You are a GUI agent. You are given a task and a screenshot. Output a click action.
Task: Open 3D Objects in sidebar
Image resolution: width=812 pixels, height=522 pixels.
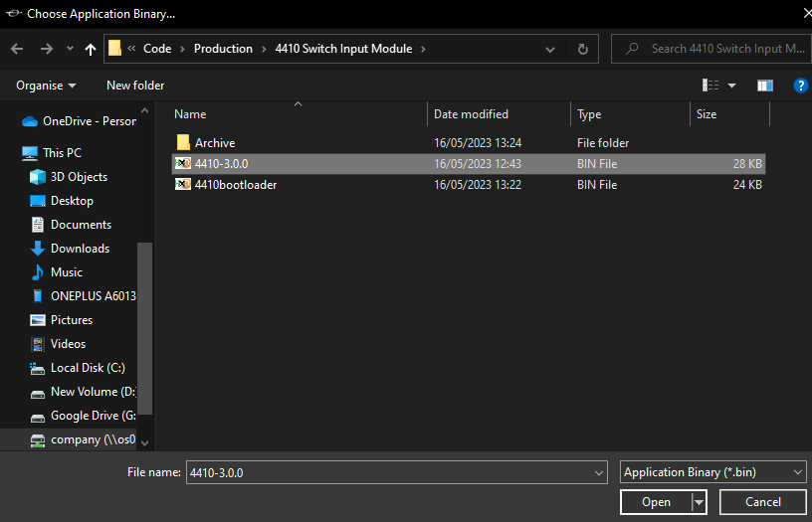point(69,177)
